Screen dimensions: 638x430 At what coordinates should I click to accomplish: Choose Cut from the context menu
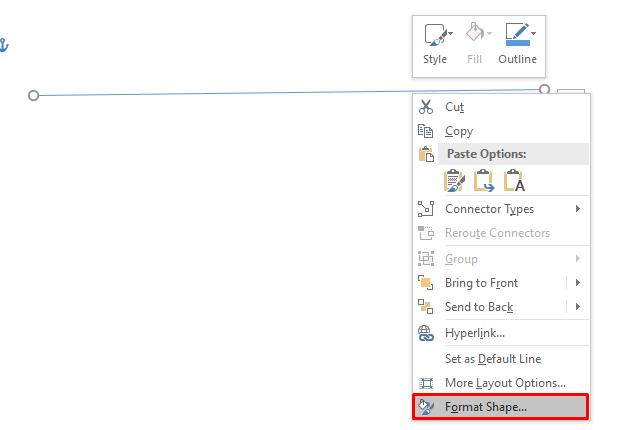click(501, 107)
